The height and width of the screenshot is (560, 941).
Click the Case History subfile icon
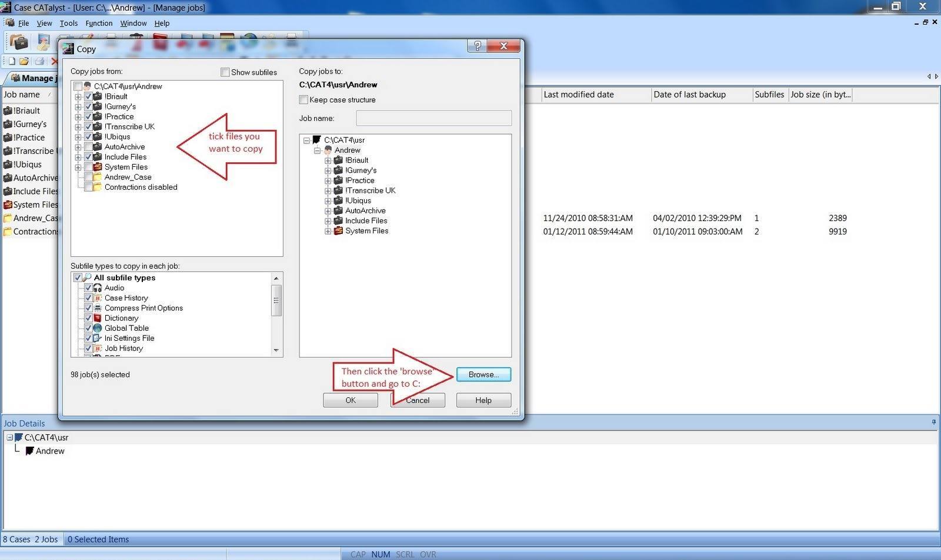click(98, 298)
